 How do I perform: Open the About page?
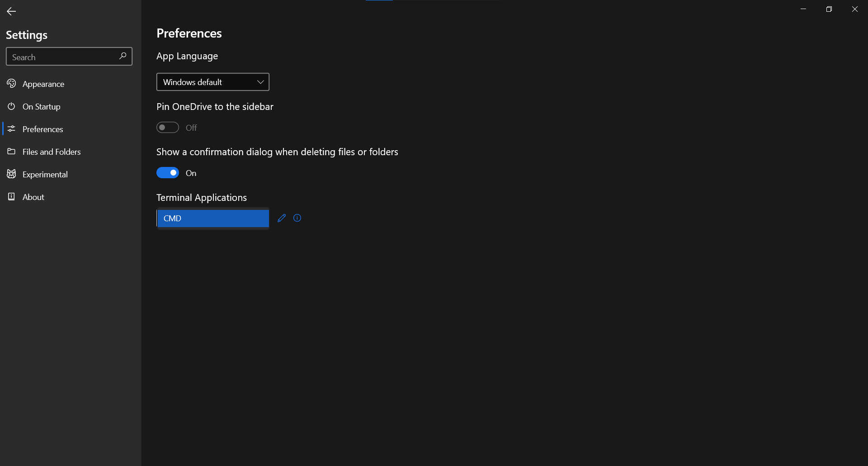(33, 197)
